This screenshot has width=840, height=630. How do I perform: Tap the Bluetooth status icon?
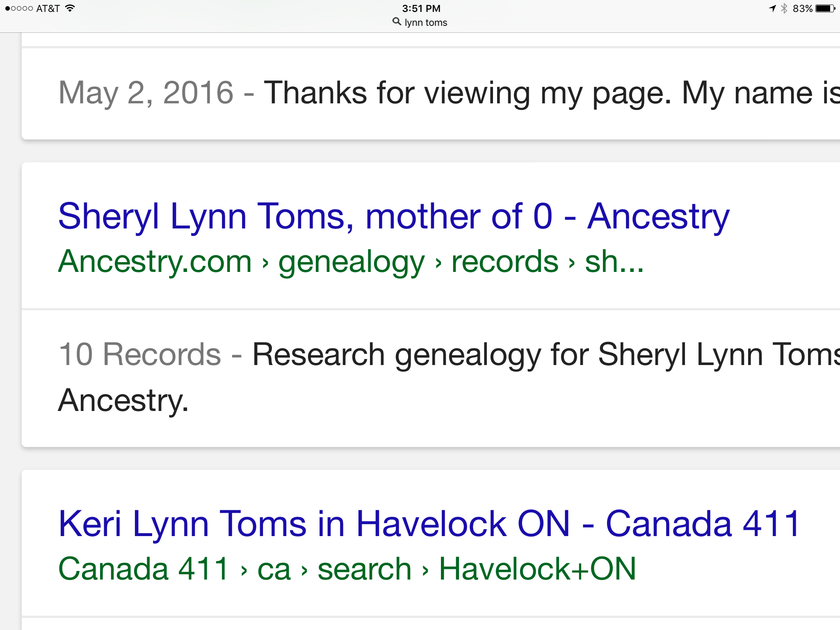784,8
